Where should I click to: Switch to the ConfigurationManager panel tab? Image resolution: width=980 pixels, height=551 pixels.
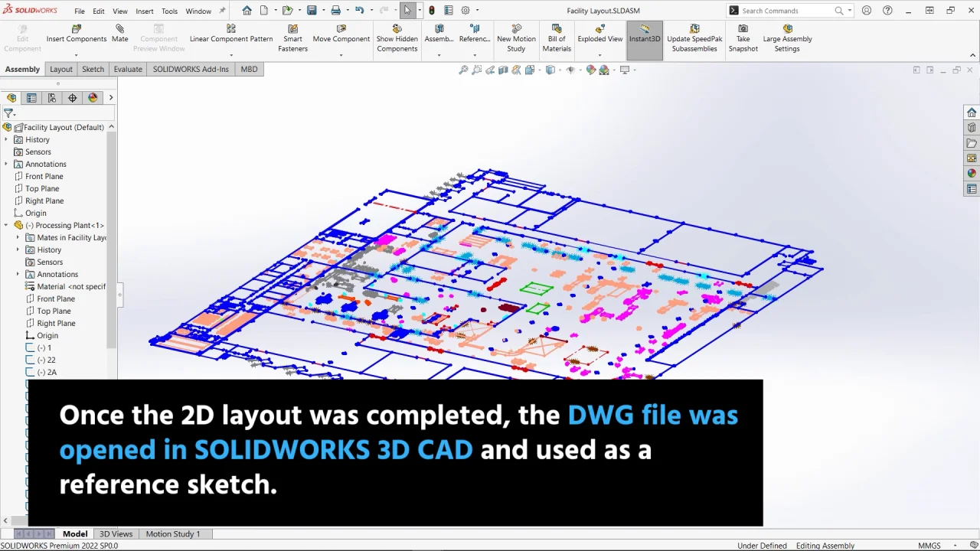[51, 98]
